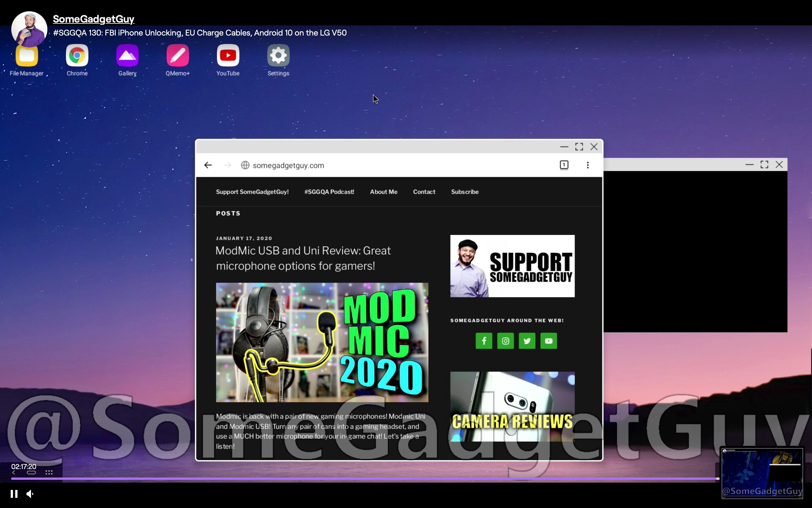This screenshot has height=508, width=812.
Task: Click the globe site info icon
Action: tap(245, 165)
